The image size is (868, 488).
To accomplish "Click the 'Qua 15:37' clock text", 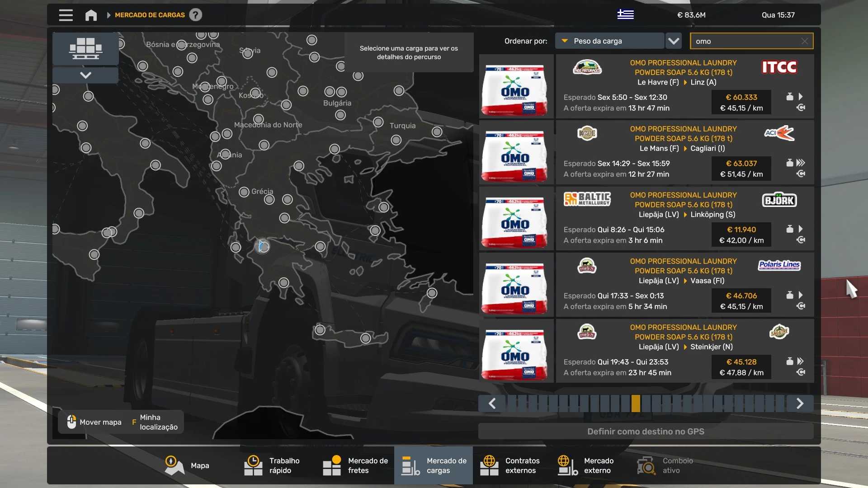I will click(778, 15).
